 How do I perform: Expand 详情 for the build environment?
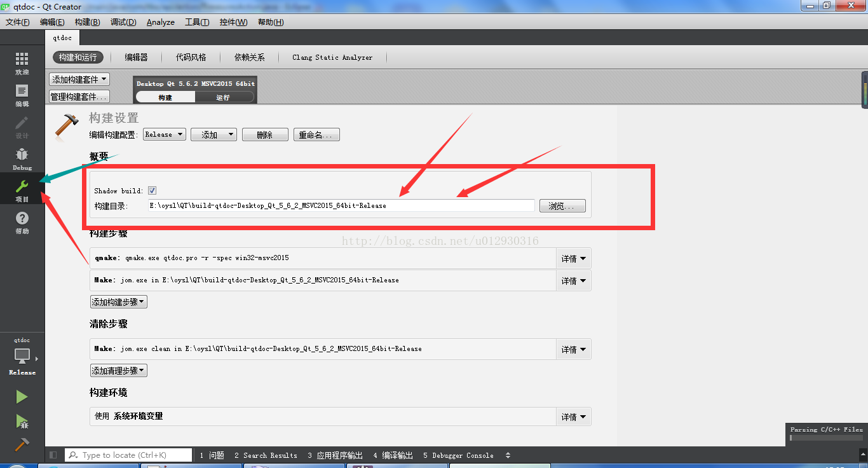(573, 417)
